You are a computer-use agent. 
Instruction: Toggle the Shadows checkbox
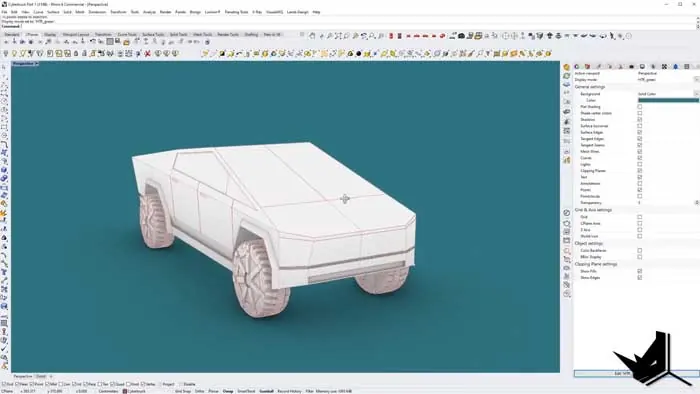point(640,120)
